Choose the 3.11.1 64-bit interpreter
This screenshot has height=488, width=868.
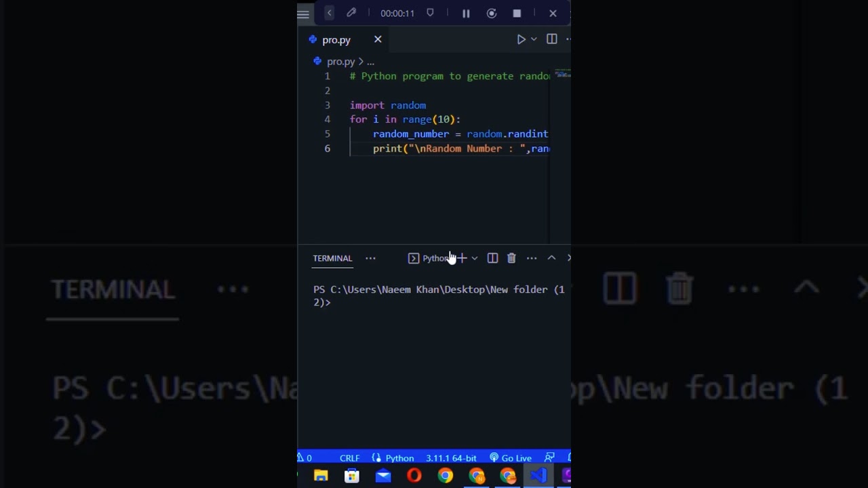point(451,458)
